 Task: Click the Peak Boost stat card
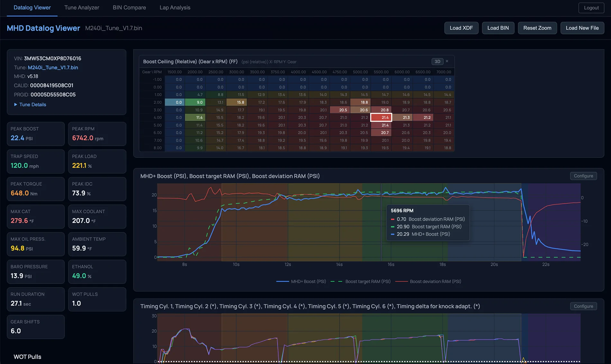pos(36,134)
